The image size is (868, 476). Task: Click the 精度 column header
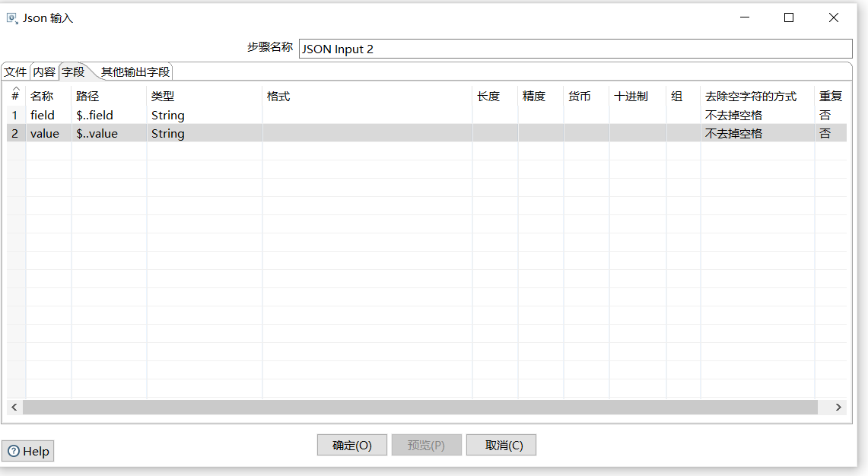tap(541, 97)
